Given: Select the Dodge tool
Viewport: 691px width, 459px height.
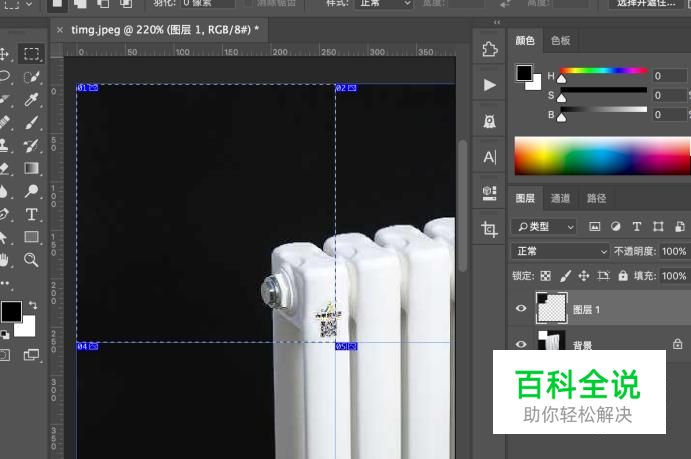Looking at the screenshot, I should point(31,191).
